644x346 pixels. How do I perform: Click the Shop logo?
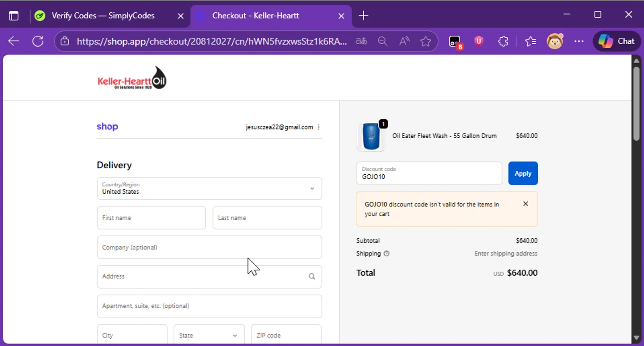click(x=107, y=127)
